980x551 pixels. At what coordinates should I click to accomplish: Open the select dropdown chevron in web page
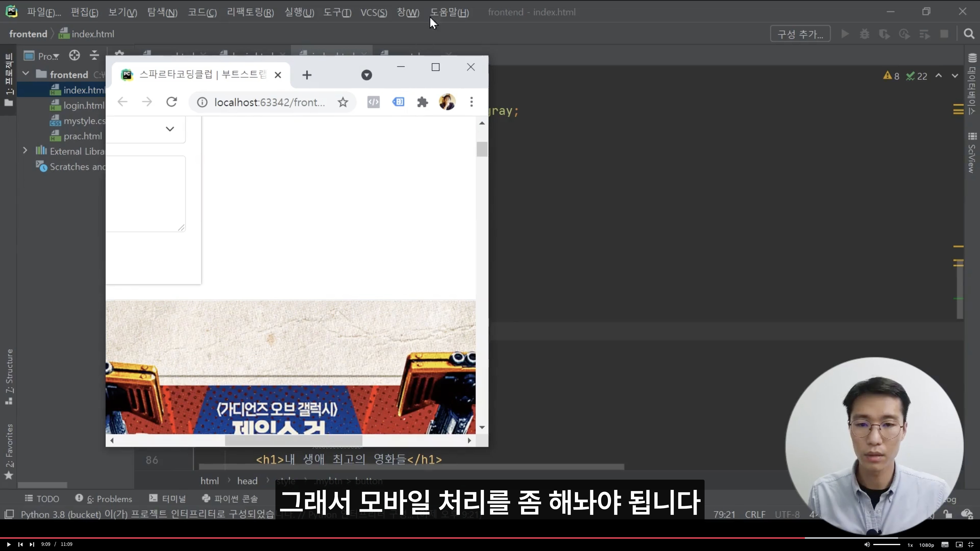(x=170, y=129)
